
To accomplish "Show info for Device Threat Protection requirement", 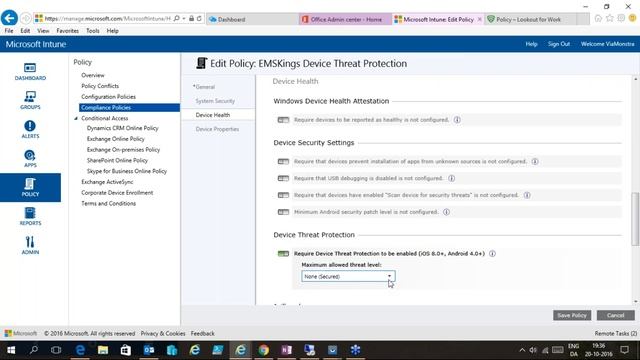I will [x=492, y=253].
